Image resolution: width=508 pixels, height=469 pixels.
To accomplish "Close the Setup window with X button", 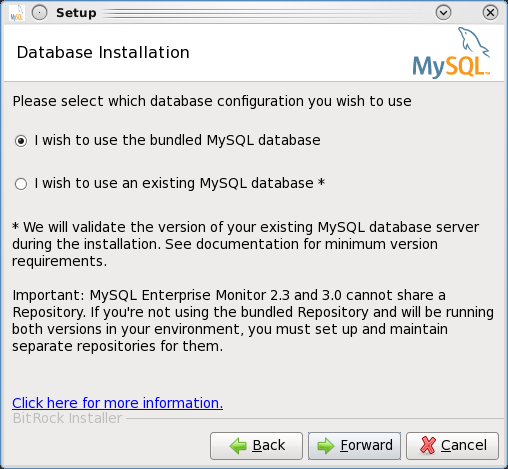I will tap(490, 13).
